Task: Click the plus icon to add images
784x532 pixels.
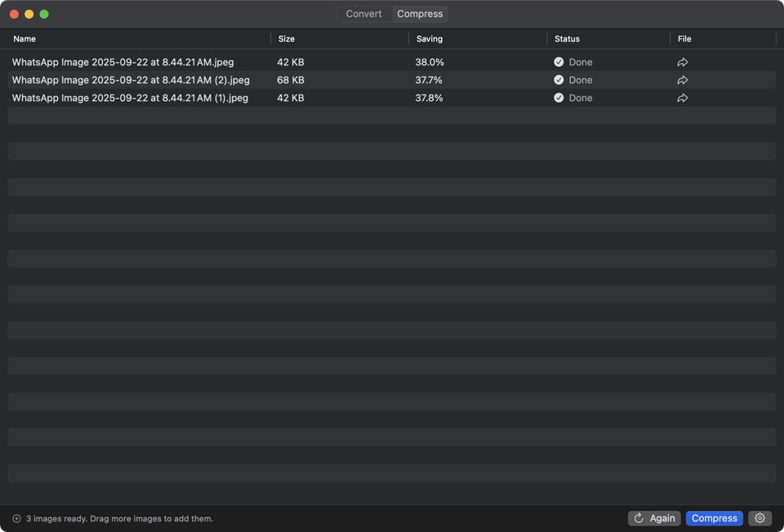Action: (x=16, y=518)
